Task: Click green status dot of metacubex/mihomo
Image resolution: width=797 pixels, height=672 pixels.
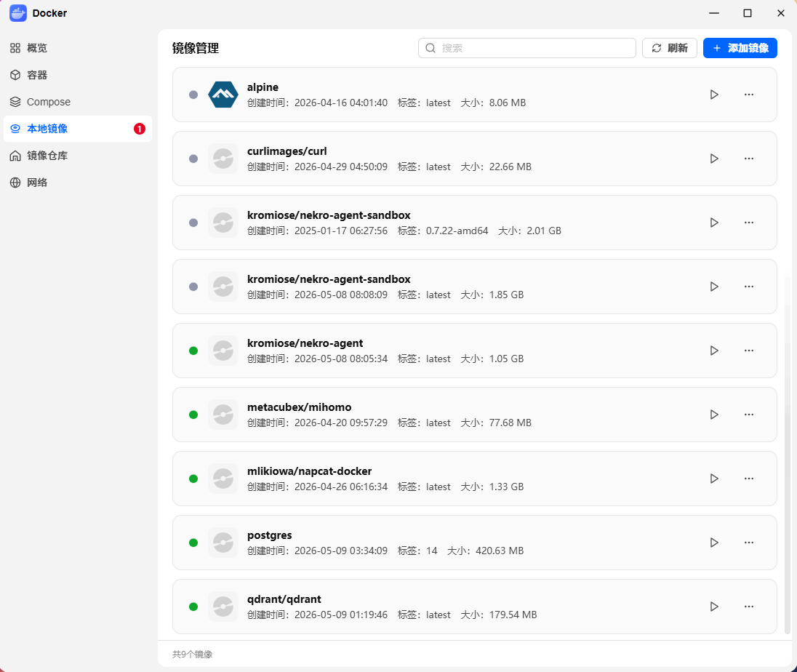Action: pos(193,415)
